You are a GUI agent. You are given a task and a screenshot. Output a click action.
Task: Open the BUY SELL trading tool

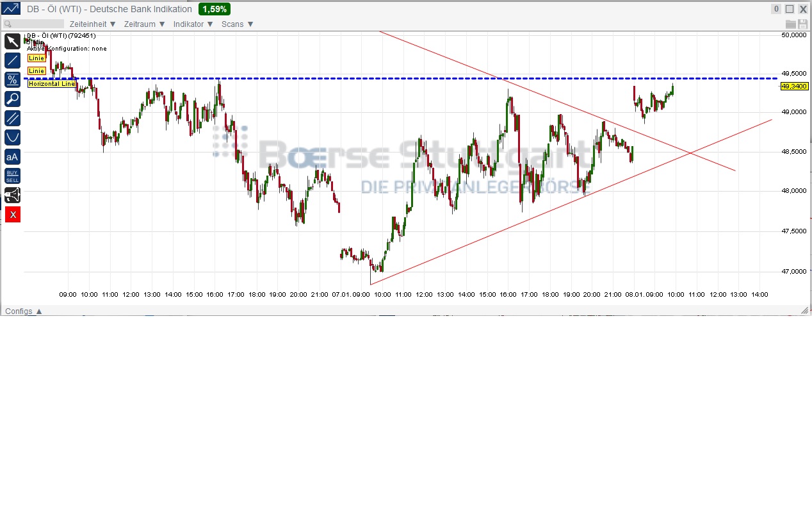pyautogui.click(x=12, y=175)
